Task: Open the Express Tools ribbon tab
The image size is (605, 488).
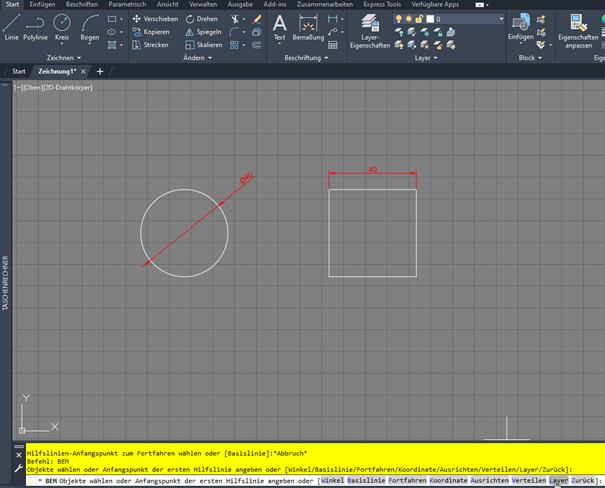Action: 382,4
